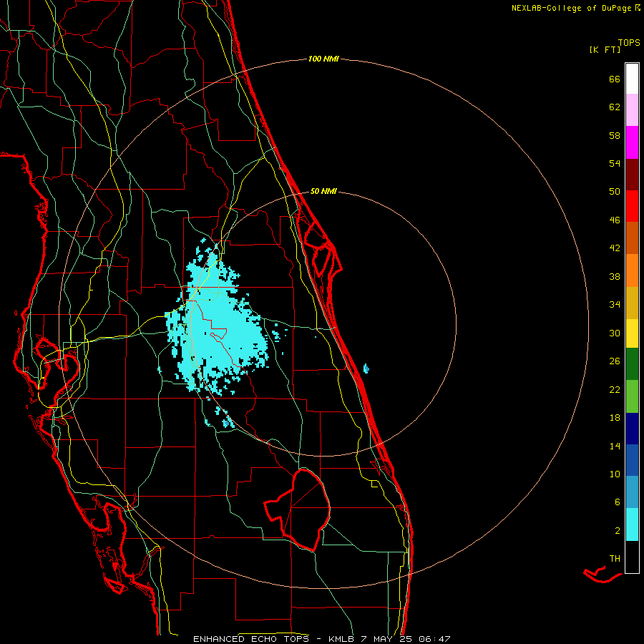Click the light pink legend swatch

632,110
